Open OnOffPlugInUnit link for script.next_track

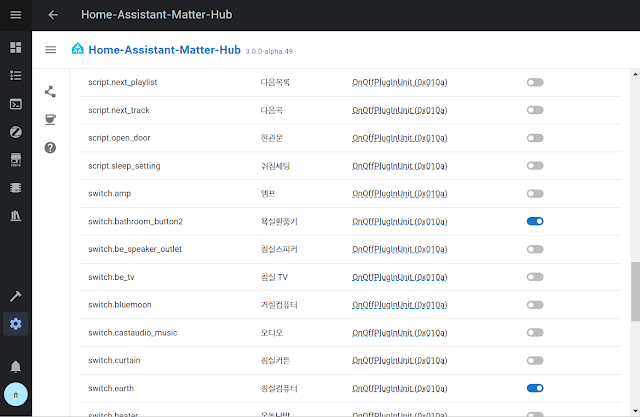400,110
